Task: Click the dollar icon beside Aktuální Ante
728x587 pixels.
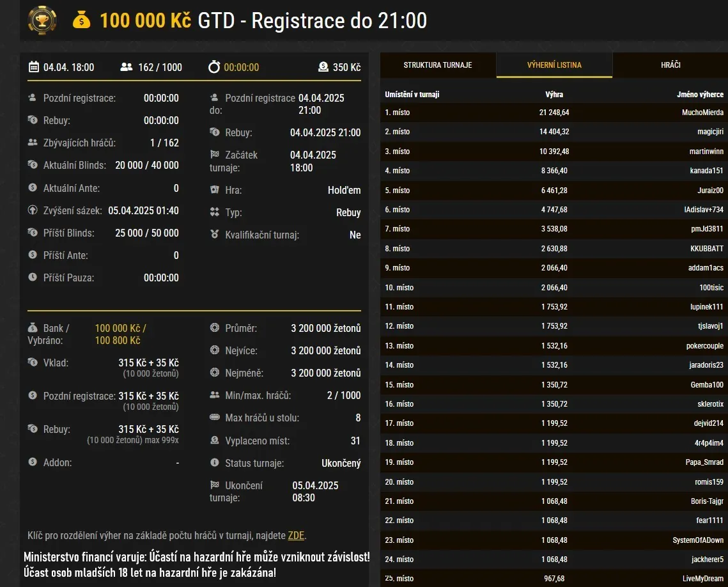Action: tap(31, 187)
